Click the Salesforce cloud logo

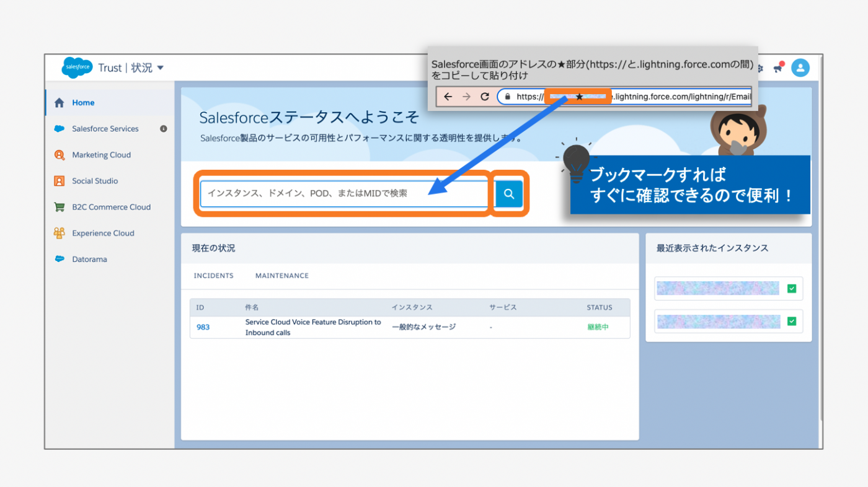(x=77, y=68)
